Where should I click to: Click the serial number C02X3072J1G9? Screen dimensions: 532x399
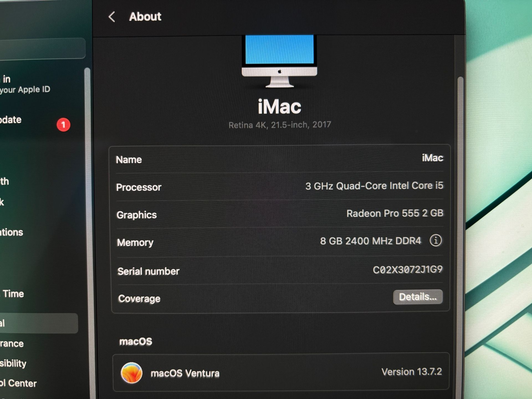[x=408, y=270]
